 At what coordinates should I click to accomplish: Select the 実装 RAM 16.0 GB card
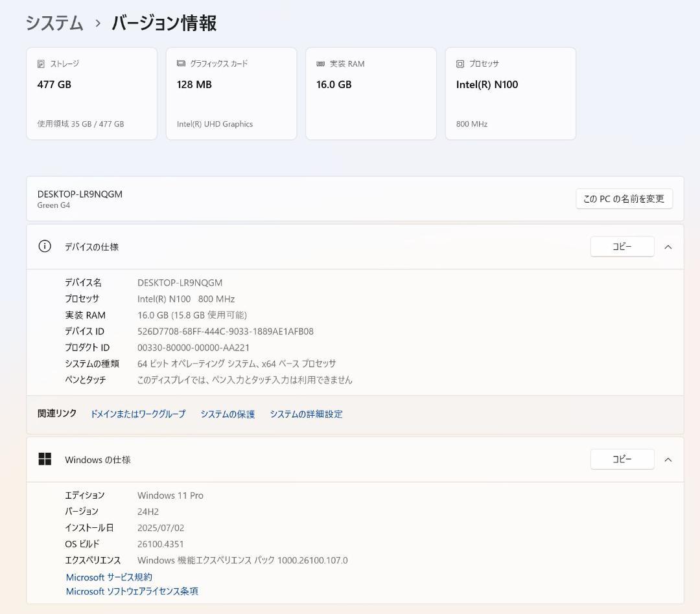(371, 93)
